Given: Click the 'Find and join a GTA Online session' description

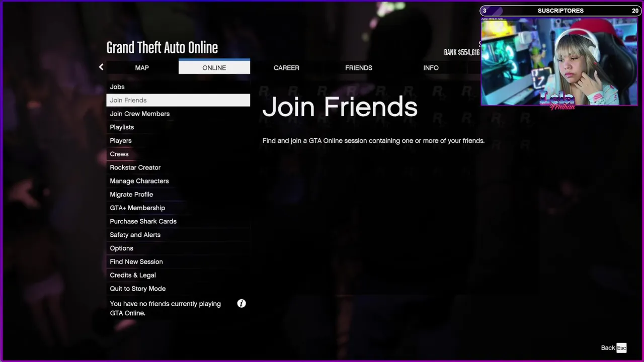Looking at the screenshot, I should pyautogui.click(x=373, y=141).
